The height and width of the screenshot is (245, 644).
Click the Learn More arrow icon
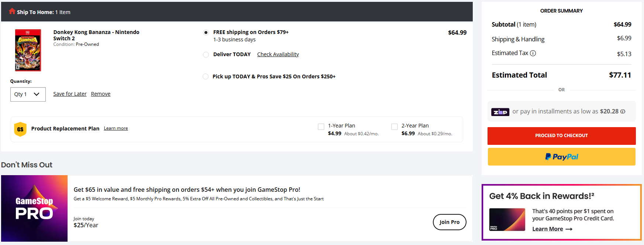(569, 229)
